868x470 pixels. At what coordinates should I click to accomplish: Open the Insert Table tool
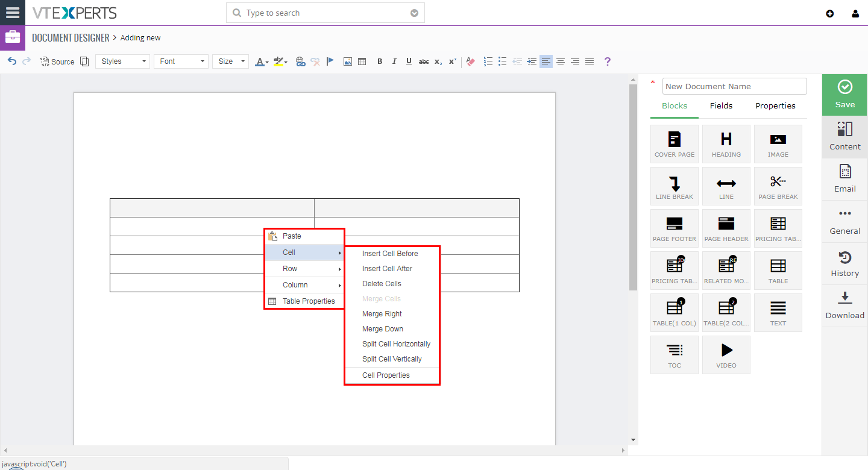(x=362, y=61)
